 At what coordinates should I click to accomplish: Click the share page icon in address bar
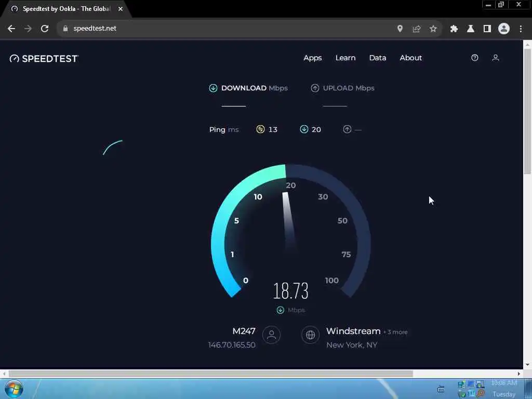point(416,29)
